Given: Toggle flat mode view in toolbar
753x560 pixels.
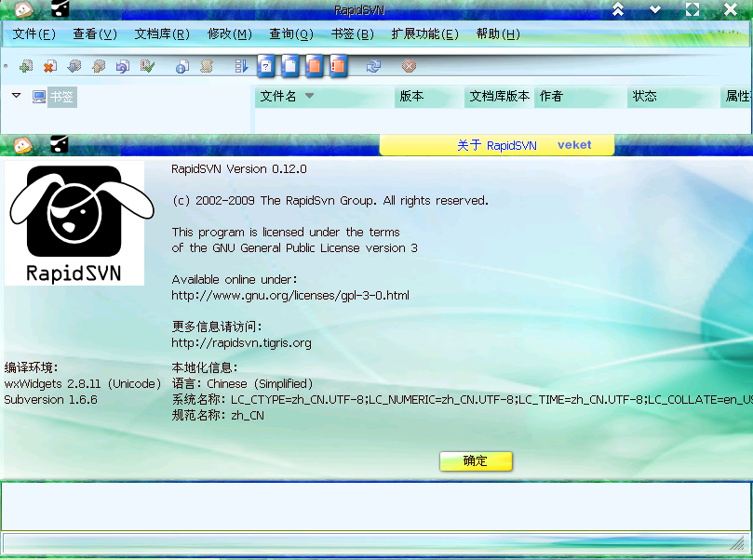Looking at the screenshot, I should click(x=242, y=66).
